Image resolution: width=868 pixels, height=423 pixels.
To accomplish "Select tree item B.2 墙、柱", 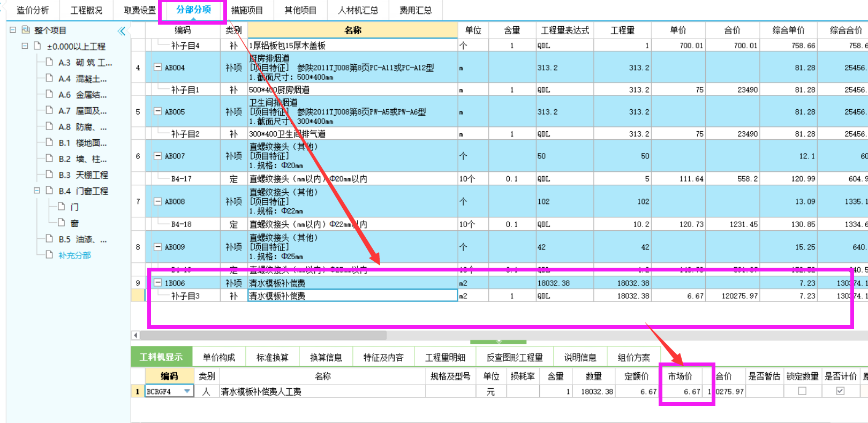I will pos(82,159).
